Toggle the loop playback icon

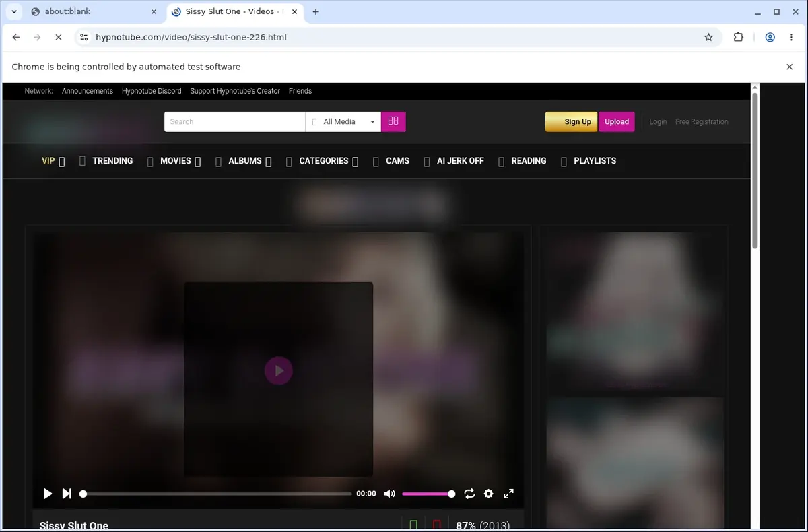click(469, 494)
